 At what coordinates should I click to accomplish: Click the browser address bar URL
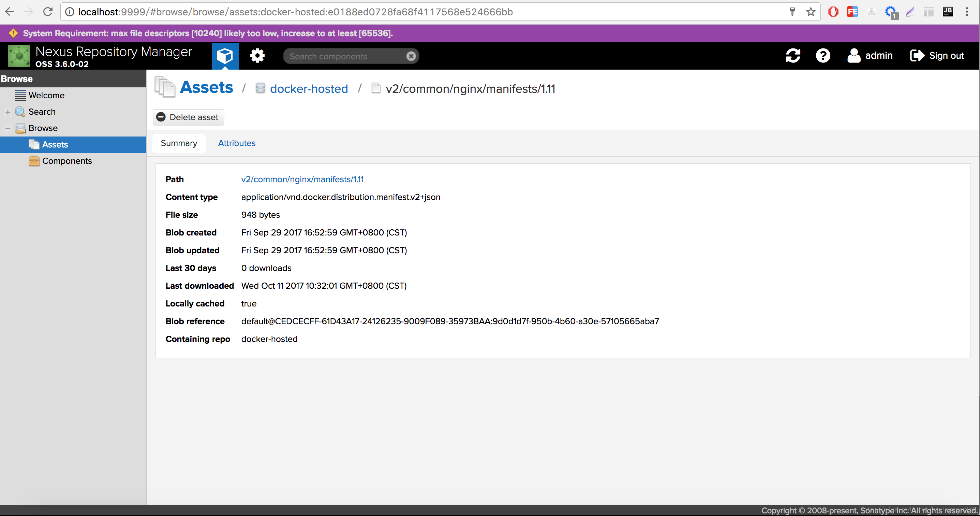pyautogui.click(x=296, y=12)
